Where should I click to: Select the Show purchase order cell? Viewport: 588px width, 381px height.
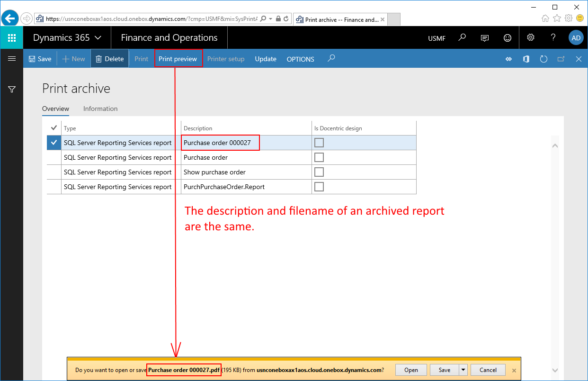point(246,172)
